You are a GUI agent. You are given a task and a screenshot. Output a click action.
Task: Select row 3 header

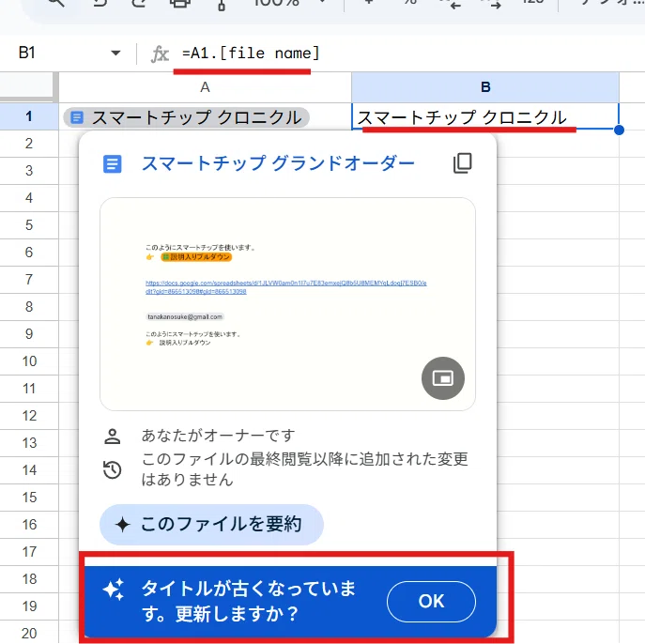click(29, 171)
